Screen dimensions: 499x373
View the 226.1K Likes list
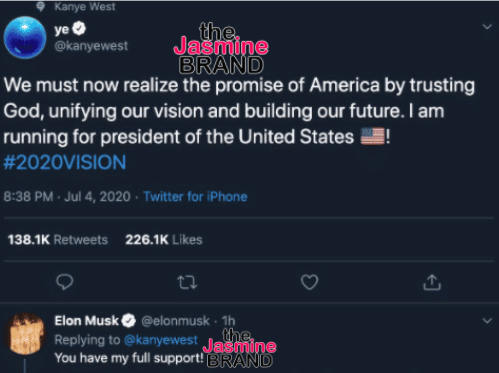[164, 240]
